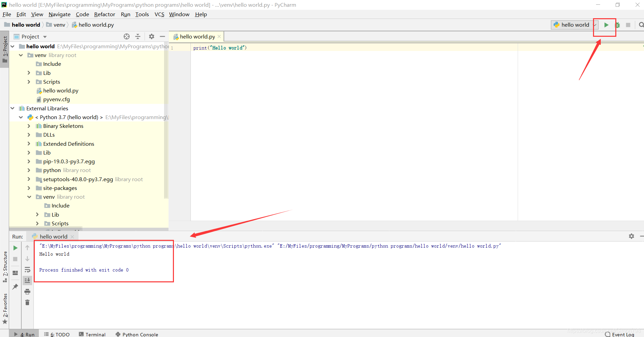Open the Tools menu

tap(142, 14)
